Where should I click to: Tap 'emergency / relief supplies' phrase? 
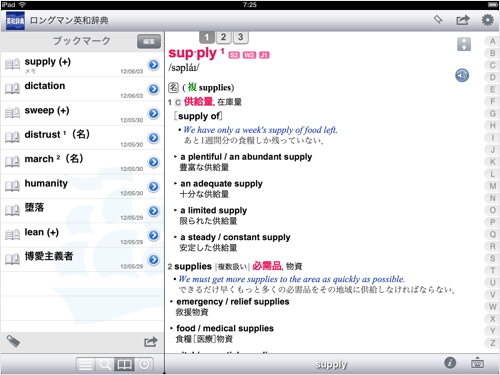(233, 302)
